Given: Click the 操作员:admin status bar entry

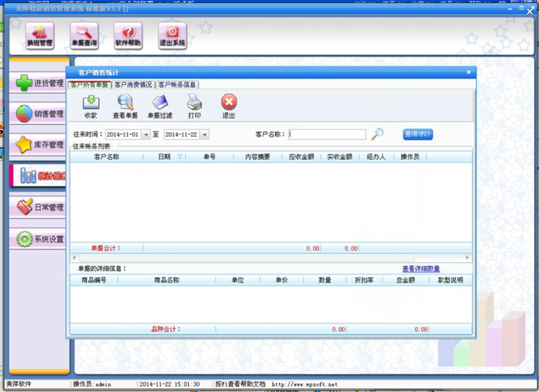Looking at the screenshot, I should pyautogui.click(x=92, y=384).
